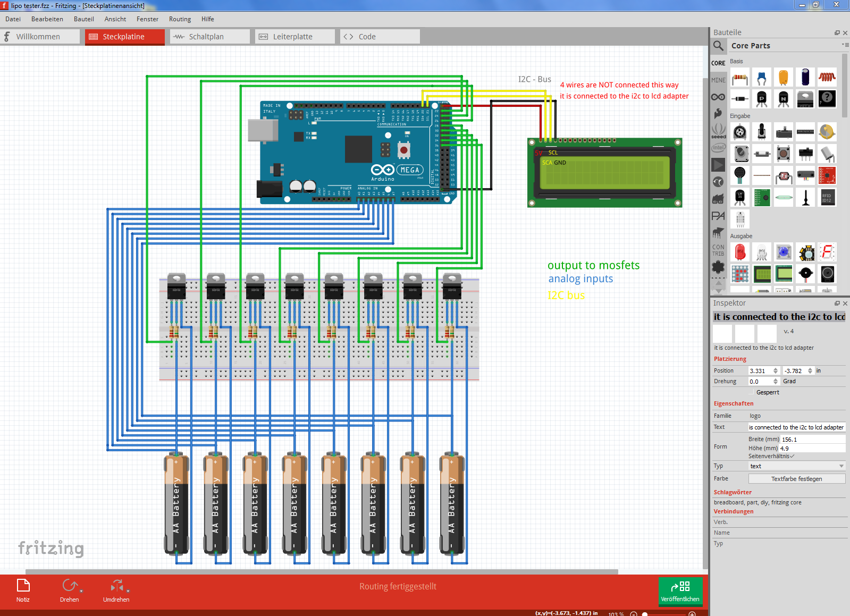This screenshot has height=616, width=850.
Task: Pick the NPN transistor part
Action: coord(784,99)
